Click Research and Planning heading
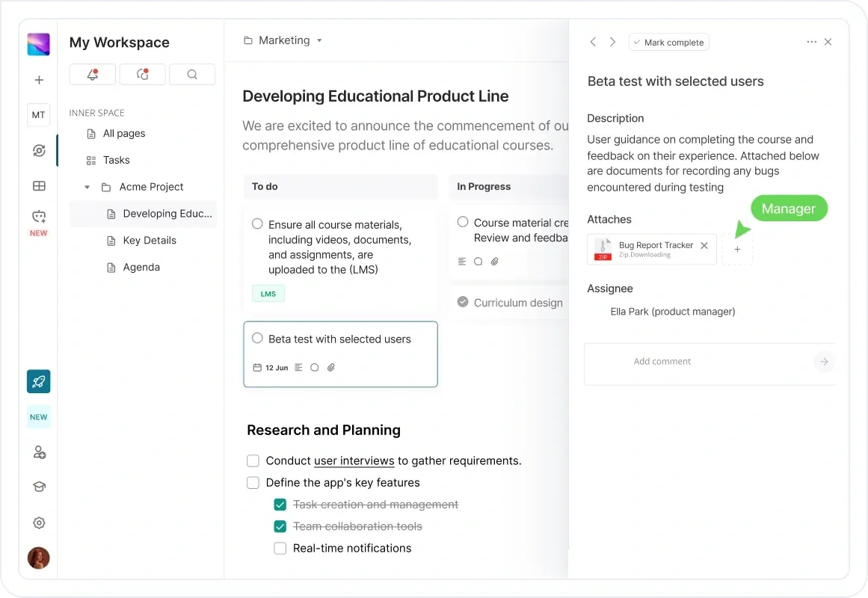The image size is (868, 598). coord(324,431)
